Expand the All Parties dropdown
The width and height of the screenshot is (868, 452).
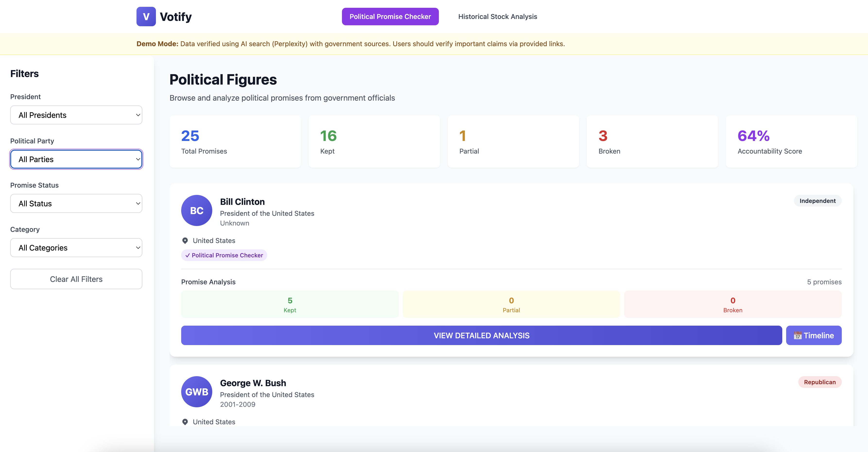(76, 159)
